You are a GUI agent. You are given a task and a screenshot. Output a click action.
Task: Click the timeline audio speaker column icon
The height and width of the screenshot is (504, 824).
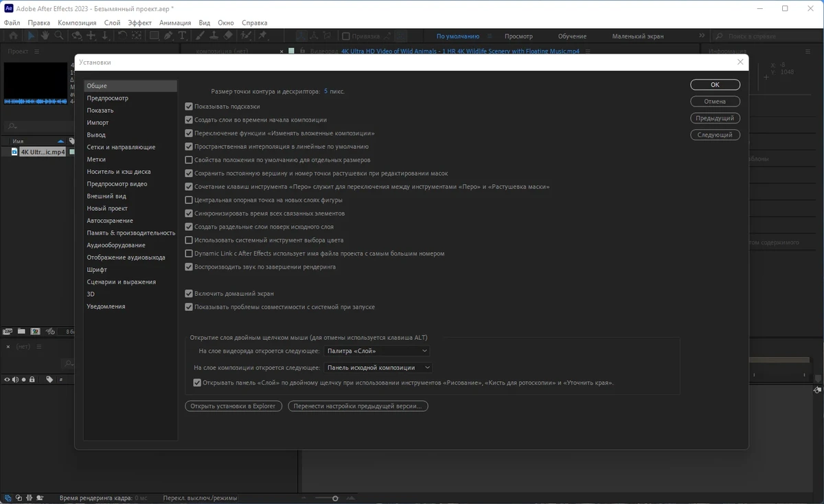15,379
